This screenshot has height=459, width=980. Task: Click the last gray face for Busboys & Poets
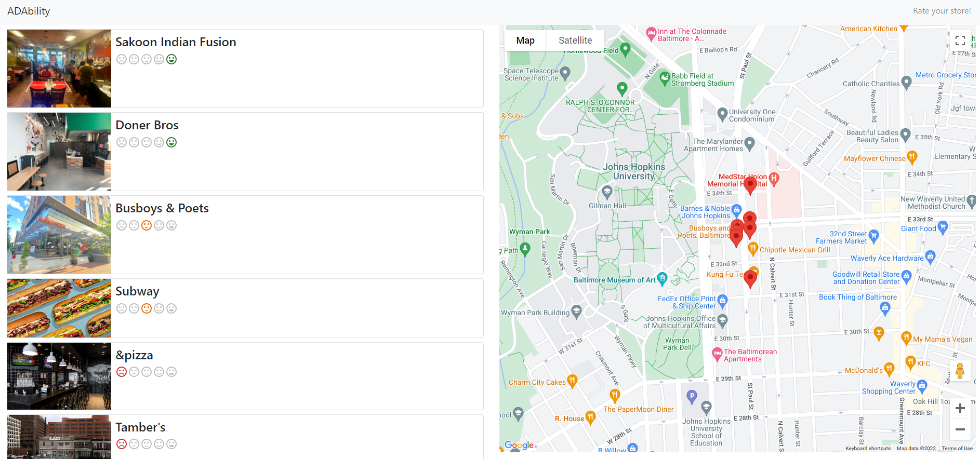171,225
